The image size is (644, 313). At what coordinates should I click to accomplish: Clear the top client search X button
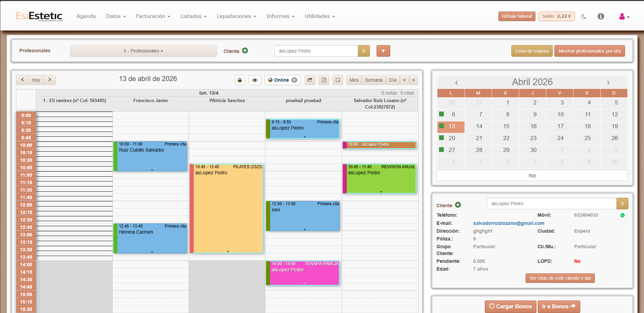(x=364, y=51)
